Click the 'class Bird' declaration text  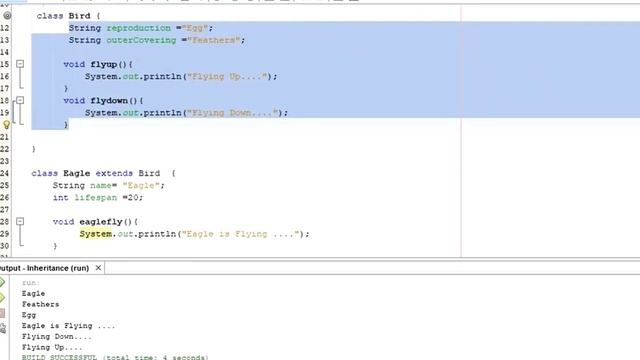63,16
